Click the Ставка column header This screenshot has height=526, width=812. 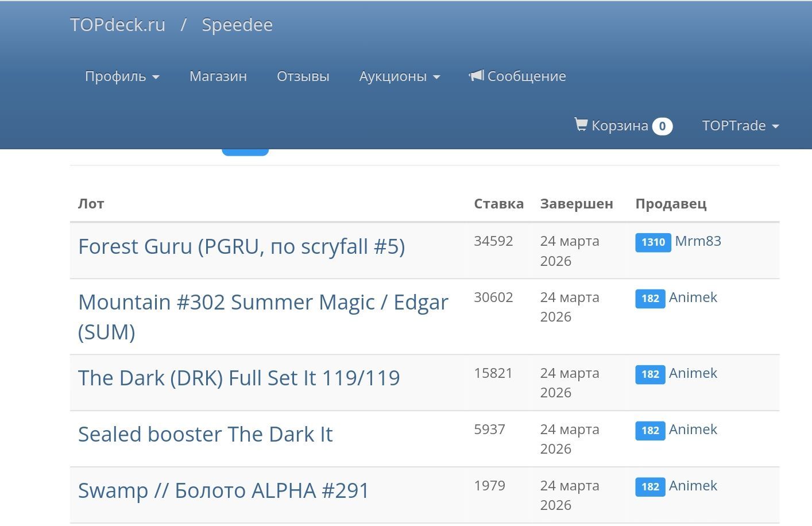498,204
